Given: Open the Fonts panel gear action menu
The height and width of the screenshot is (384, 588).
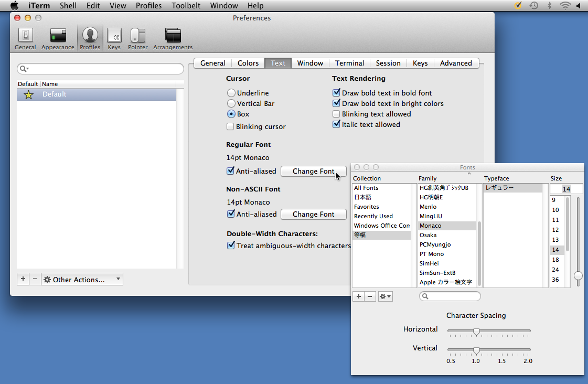Looking at the screenshot, I should tap(385, 296).
